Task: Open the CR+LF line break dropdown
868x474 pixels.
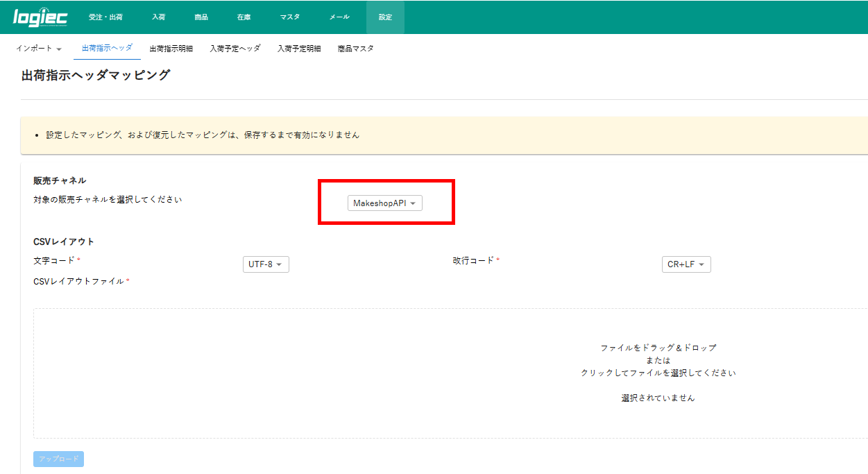Action: tap(686, 264)
